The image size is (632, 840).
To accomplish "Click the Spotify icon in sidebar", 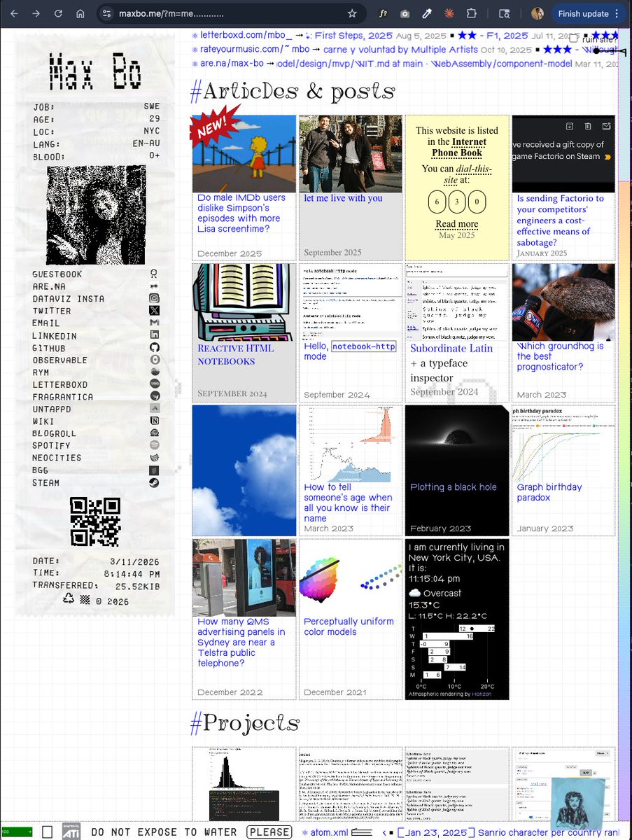I will click(154, 445).
